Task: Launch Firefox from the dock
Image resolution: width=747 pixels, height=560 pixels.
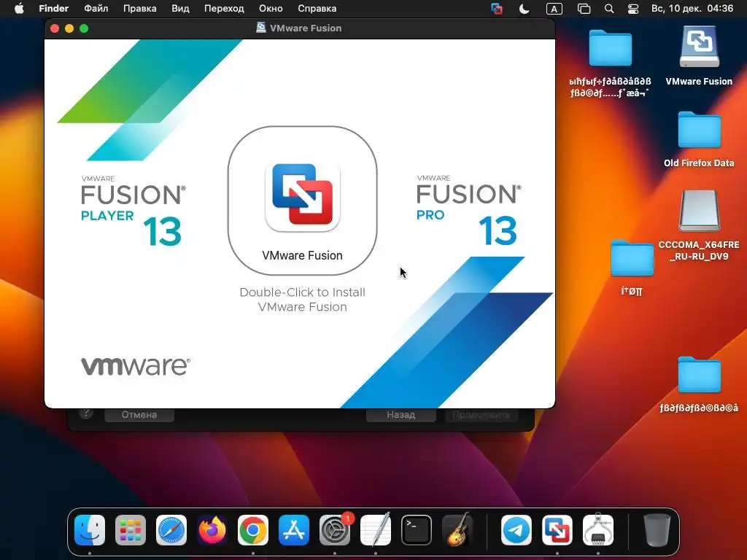Action: (x=212, y=530)
